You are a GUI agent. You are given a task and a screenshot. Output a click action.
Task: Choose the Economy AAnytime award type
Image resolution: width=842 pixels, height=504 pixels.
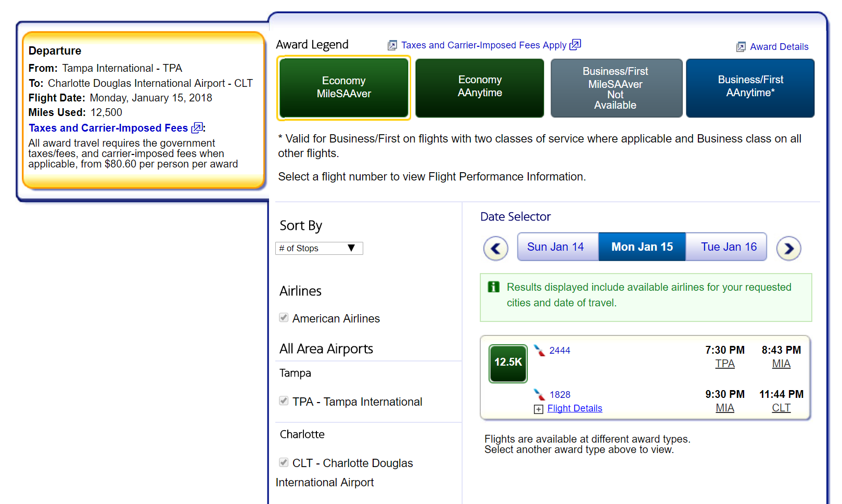click(x=479, y=87)
